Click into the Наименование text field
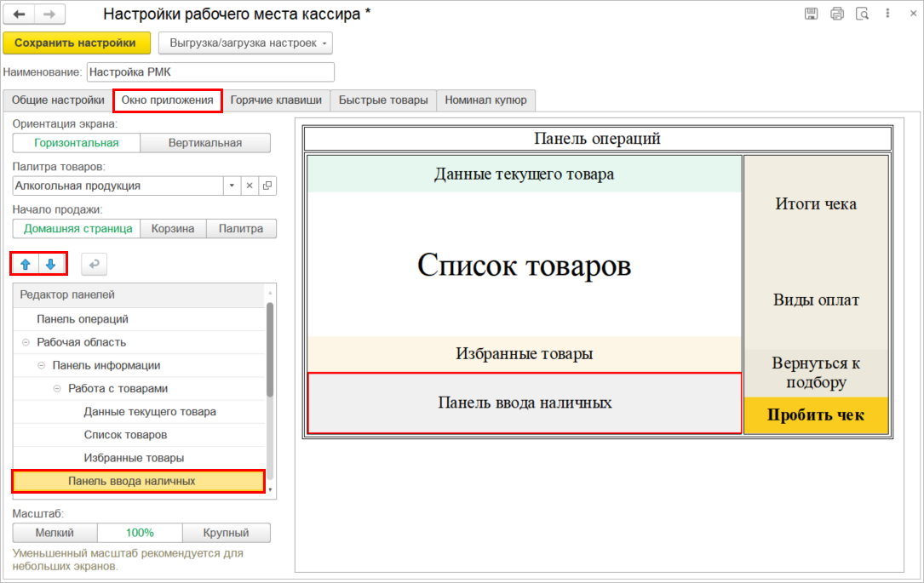This screenshot has width=924, height=583. [x=210, y=72]
